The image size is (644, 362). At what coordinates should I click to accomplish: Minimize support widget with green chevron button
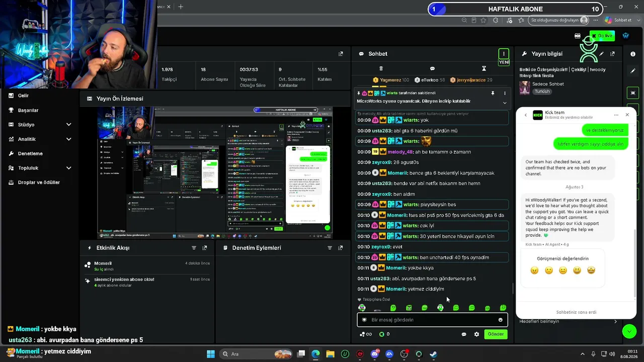coord(629,331)
